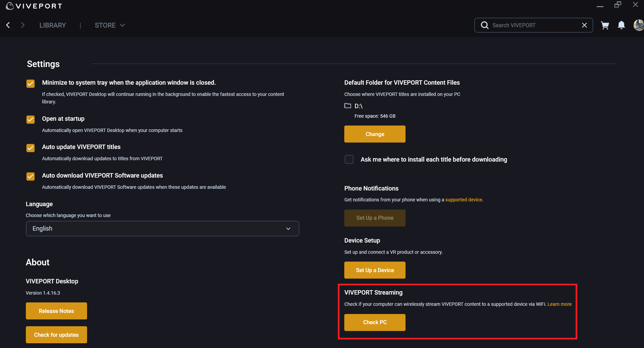The width and height of the screenshot is (644, 348).
Task: Click the D:\ folder path text
Action: click(x=359, y=106)
